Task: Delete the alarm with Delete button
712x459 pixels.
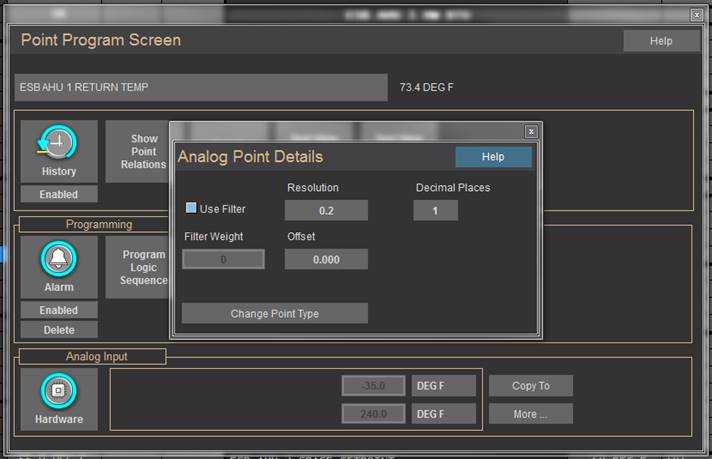Action: pyautogui.click(x=59, y=330)
